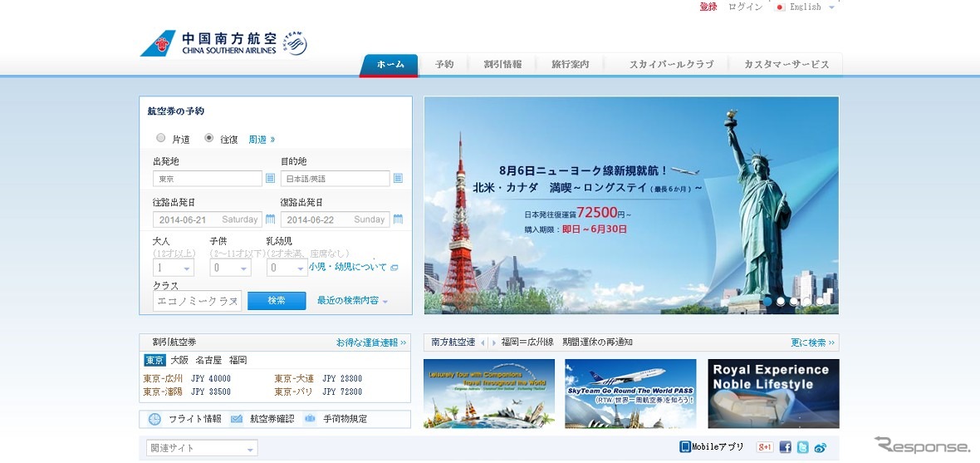The width and height of the screenshot is (980, 463).
Task: Click the Facebook icon
Action: coord(785,447)
